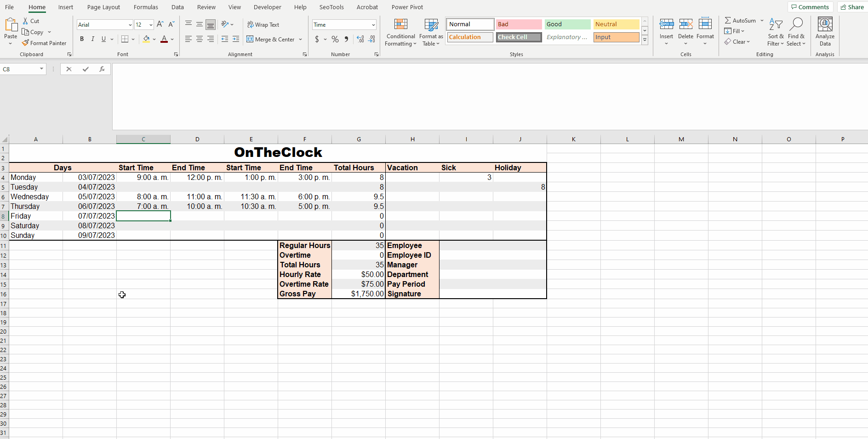Toggle Merge & Center on selected cells

click(x=270, y=39)
